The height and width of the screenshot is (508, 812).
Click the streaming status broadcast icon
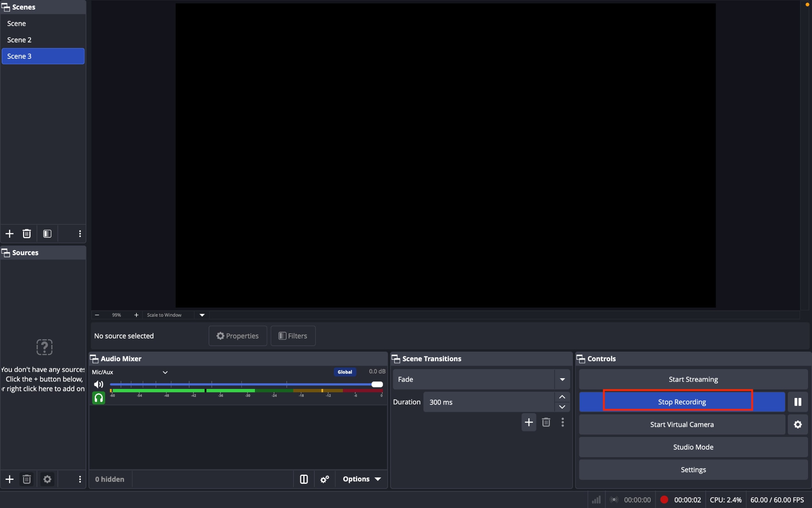click(614, 500)
